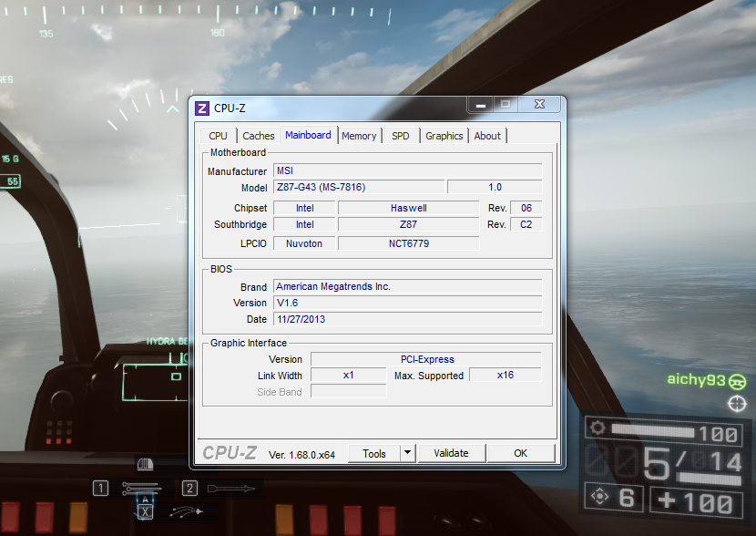Click the Validate button
The width and height of the screenshot is (756, 536).
tap(451, 453)
